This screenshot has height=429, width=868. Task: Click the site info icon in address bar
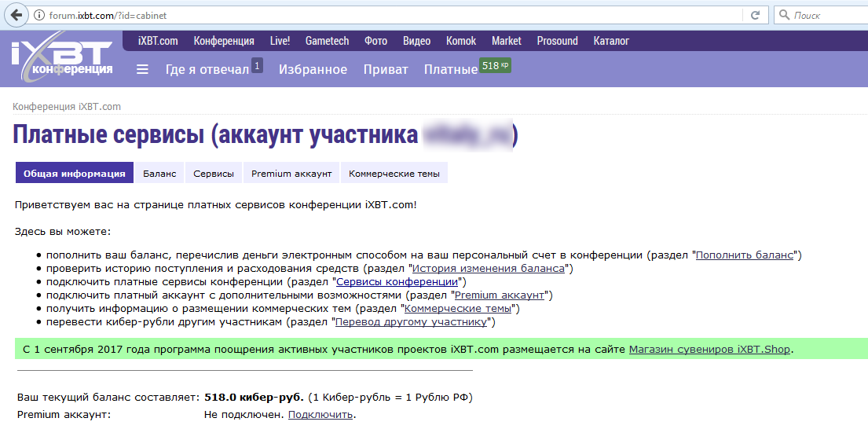(40, 16)
